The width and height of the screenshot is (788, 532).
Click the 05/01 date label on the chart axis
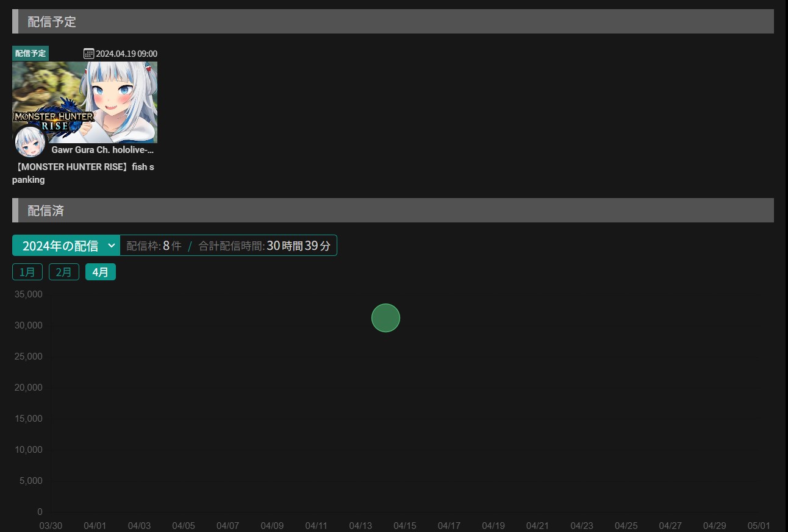click(759, 525)
